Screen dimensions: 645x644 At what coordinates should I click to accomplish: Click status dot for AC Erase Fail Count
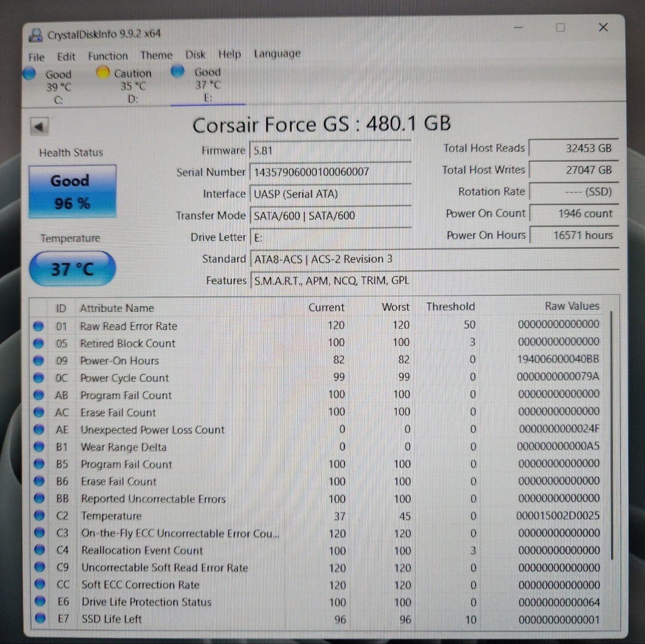point(39,412)
